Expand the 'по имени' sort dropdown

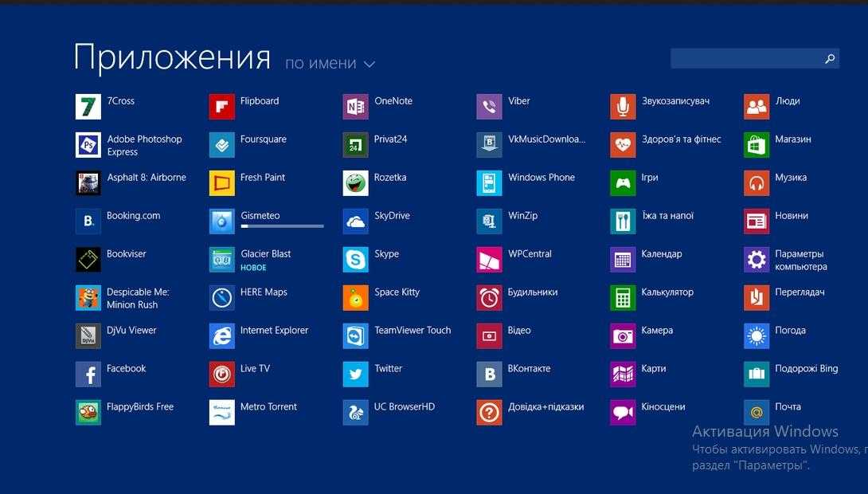pyautogui.click(x=330, y=63)
